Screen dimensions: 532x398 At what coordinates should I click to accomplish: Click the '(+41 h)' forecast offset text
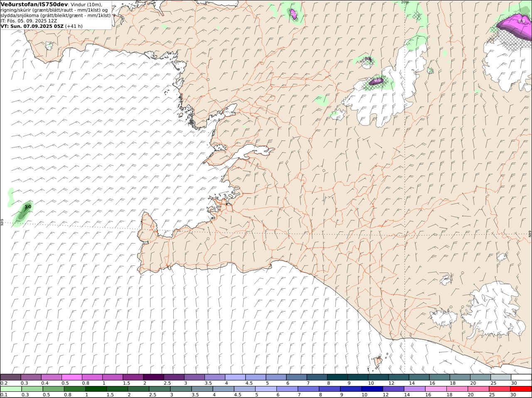click(x=74, y=26)
